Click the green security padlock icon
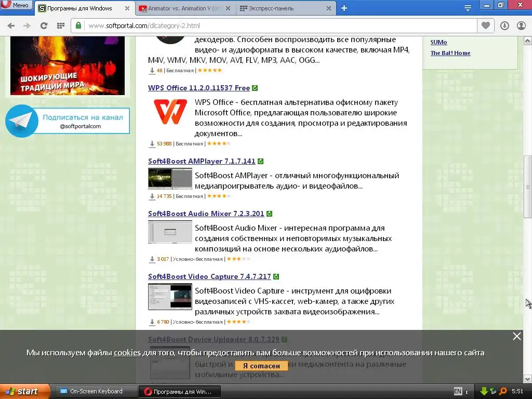This screenshot has width=532, height=399. [78, 25]
